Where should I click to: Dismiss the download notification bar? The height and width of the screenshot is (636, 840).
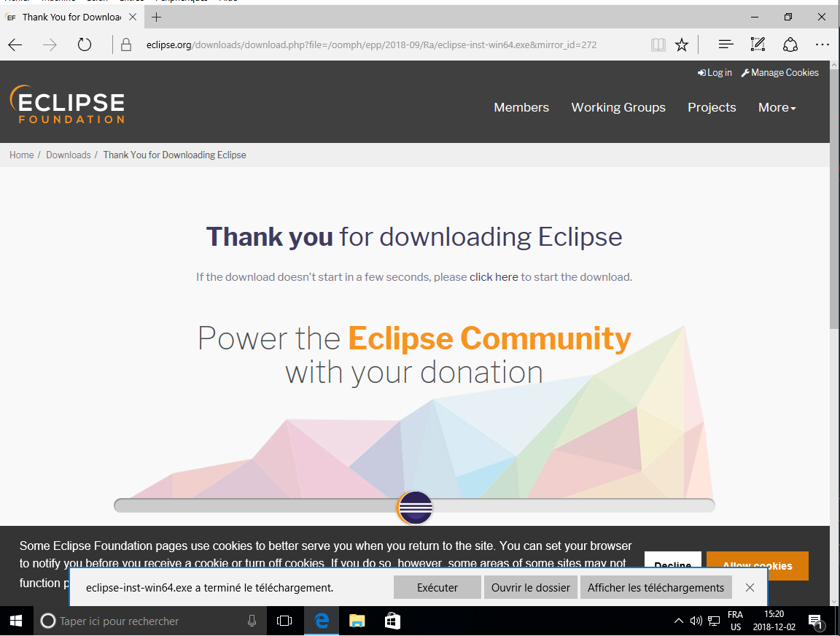[x=750, y=587]
